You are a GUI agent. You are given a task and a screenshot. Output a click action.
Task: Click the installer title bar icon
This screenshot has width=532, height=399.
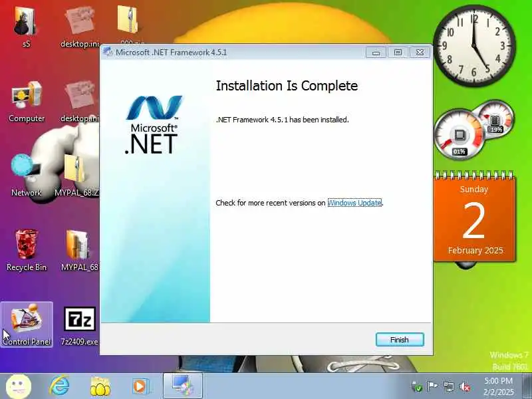(x=108, y=53)
